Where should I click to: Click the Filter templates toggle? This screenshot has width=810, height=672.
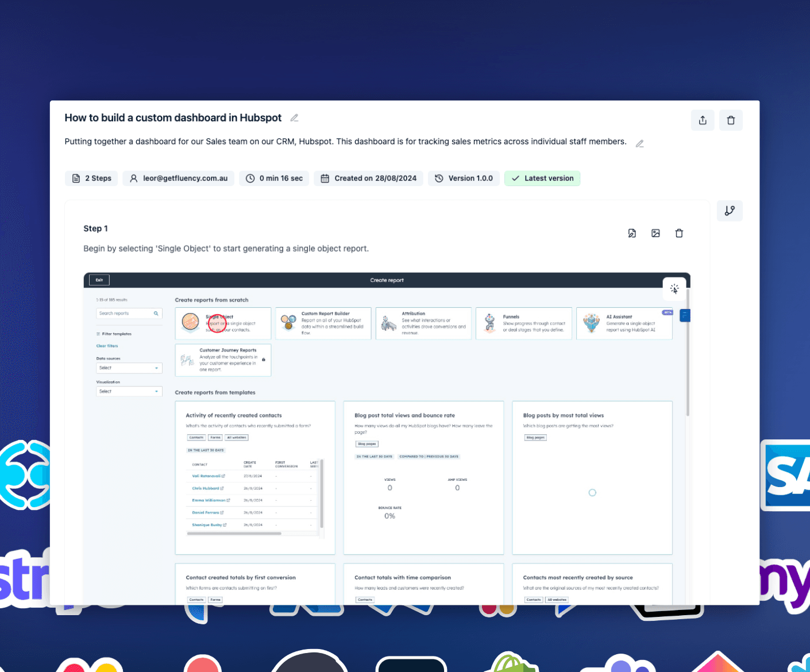(x=114, y=334)
